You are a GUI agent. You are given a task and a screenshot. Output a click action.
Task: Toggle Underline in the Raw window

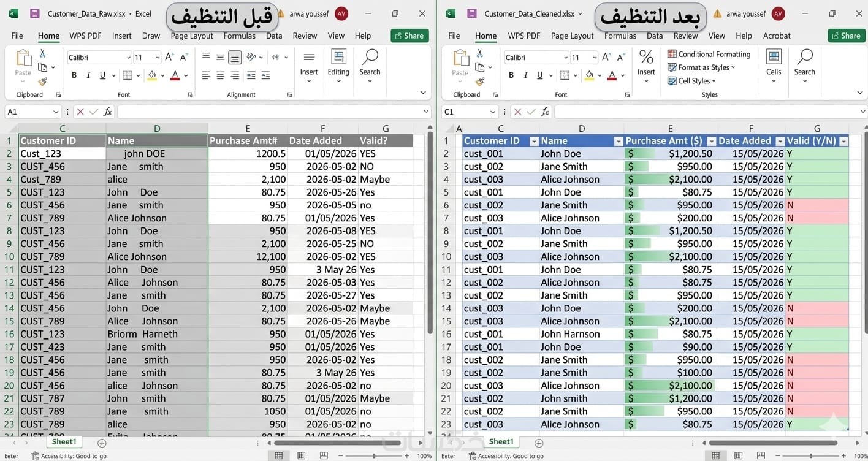(102, 75)
